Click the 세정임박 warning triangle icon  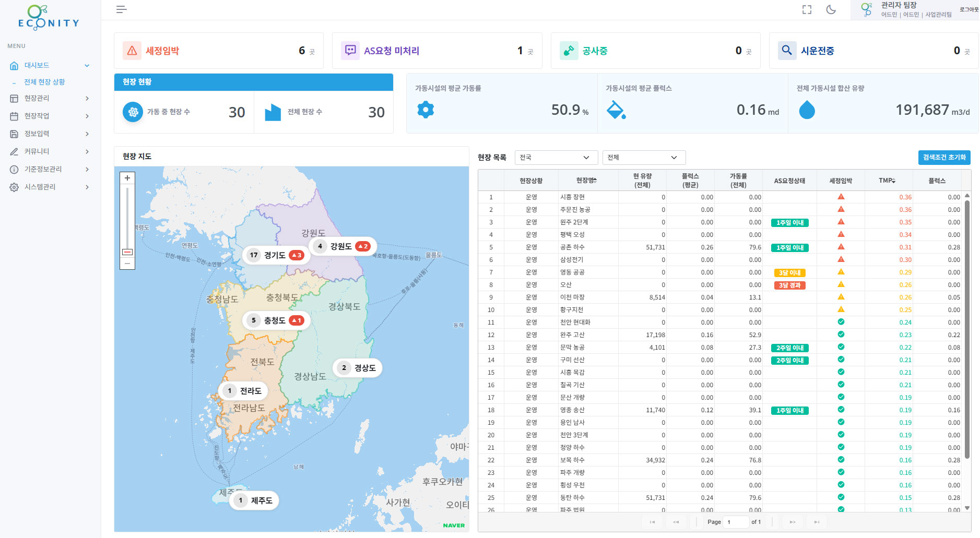tap(132, 51)
